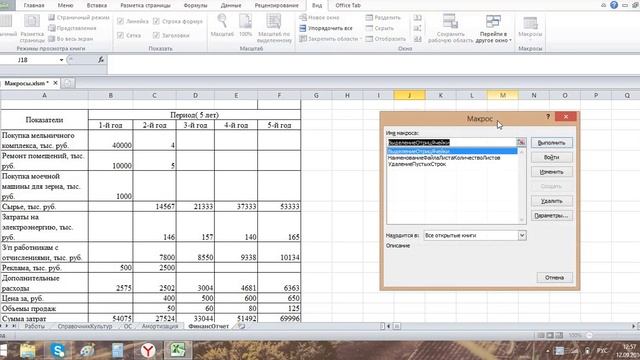Viewport: 640px width, 360px height.
Task: Click the horizontal scrollbar right arrow
Action: (633, 326)
